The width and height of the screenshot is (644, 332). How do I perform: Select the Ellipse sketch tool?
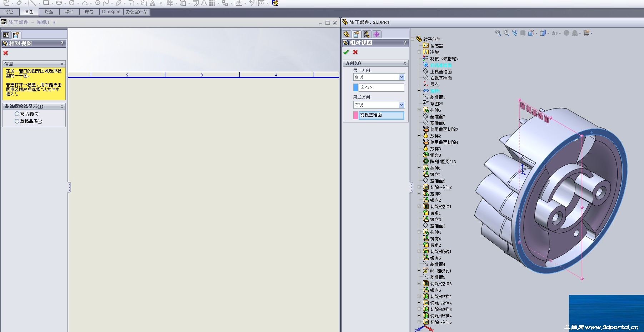pos(119,3)
